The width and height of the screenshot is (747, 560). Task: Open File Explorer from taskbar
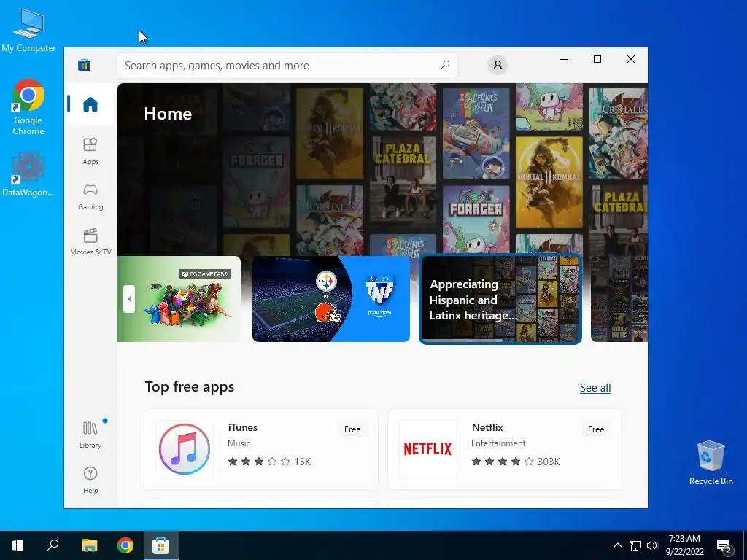pyautogui.click(x=89, y=545)
